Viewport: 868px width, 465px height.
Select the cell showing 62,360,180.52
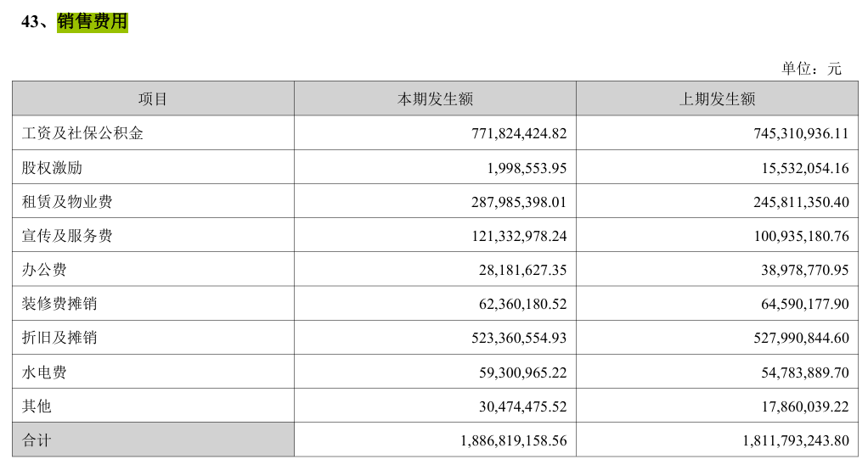point(522,304)
